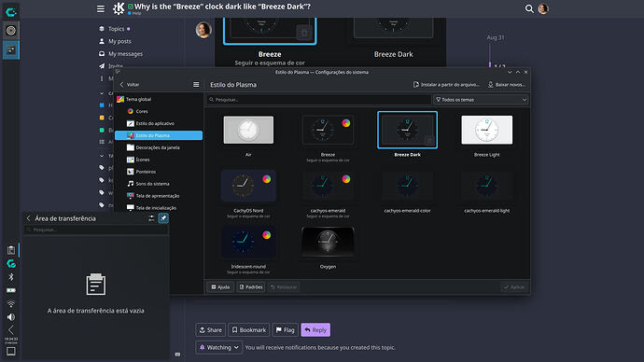
Task: Open the settings sidebar hamburger menu
Action: pos(196,85)
